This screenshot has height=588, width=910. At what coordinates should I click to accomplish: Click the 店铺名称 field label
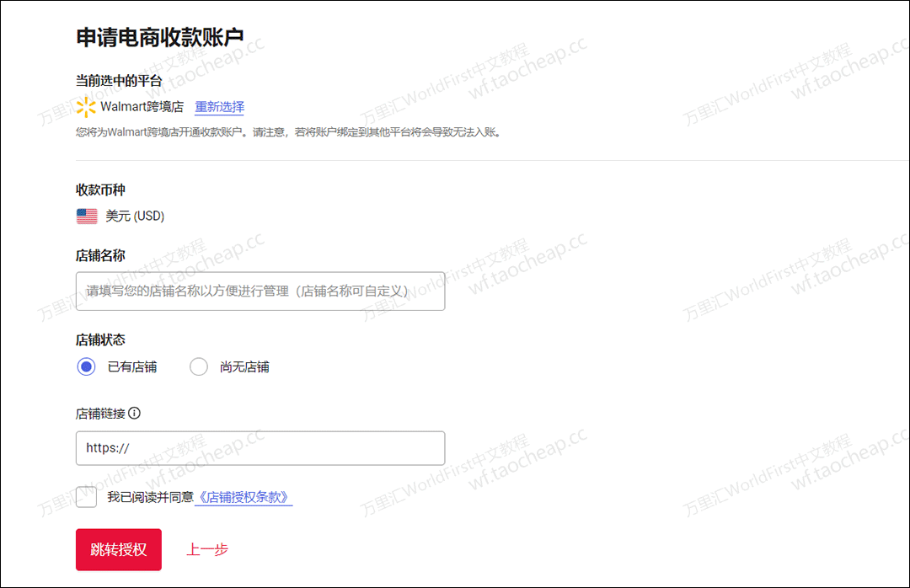pyautogui.click(x=100, y=255)
